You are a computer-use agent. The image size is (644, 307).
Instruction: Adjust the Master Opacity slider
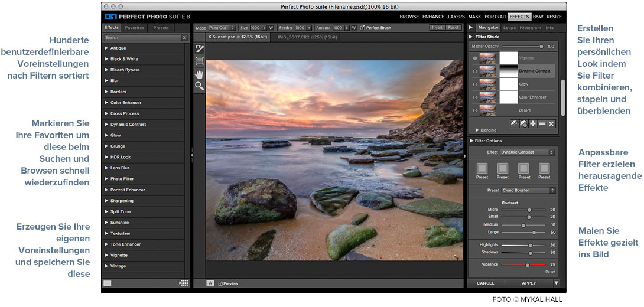(541, 46)
